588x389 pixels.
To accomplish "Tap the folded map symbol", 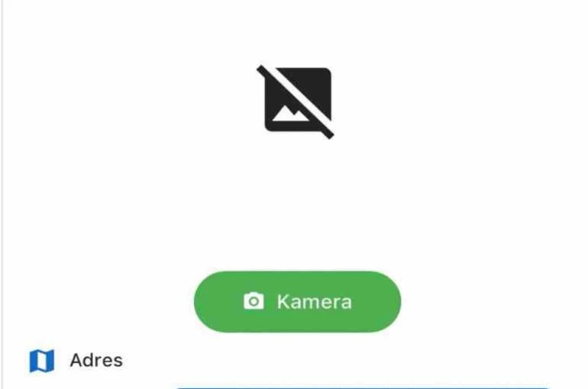I will [42, 361].
